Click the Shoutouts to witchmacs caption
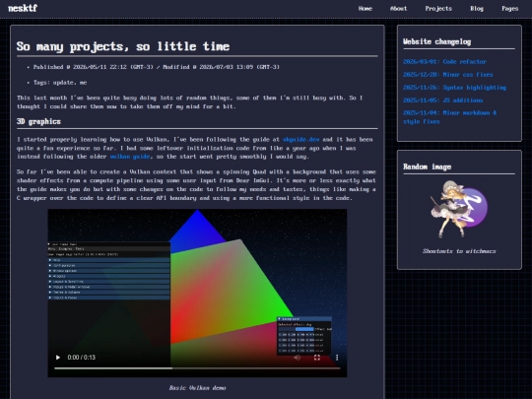 tap(459, 251)
